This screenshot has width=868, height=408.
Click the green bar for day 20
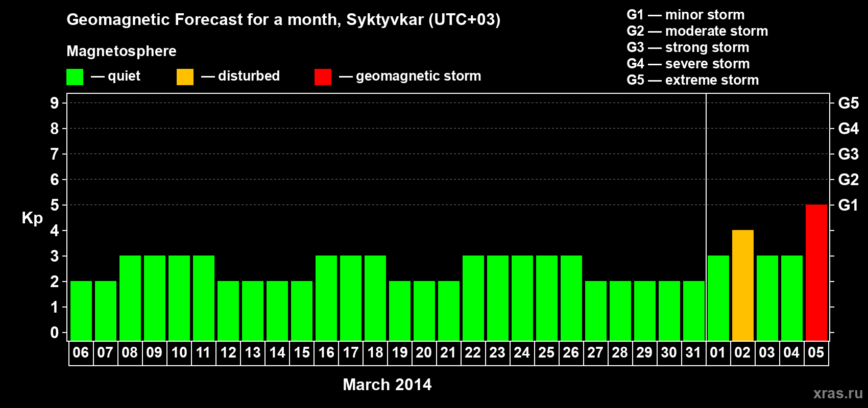click(424, 311)
